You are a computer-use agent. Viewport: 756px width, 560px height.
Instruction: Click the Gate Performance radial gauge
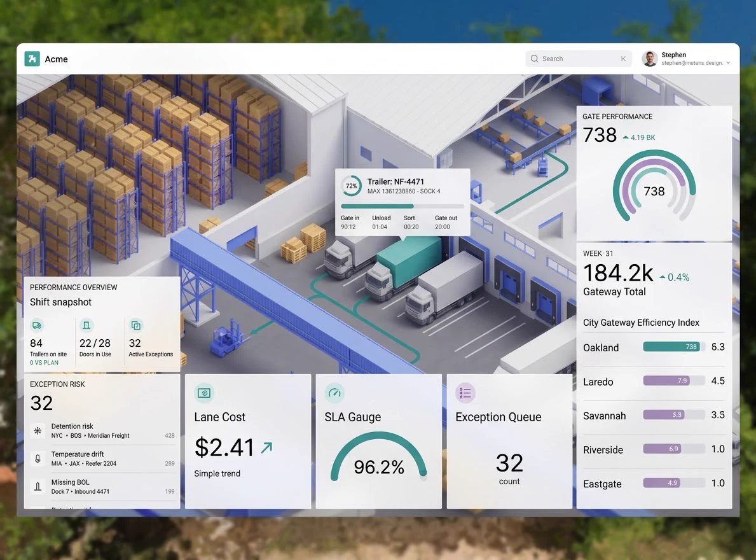[x=654, y=187]
